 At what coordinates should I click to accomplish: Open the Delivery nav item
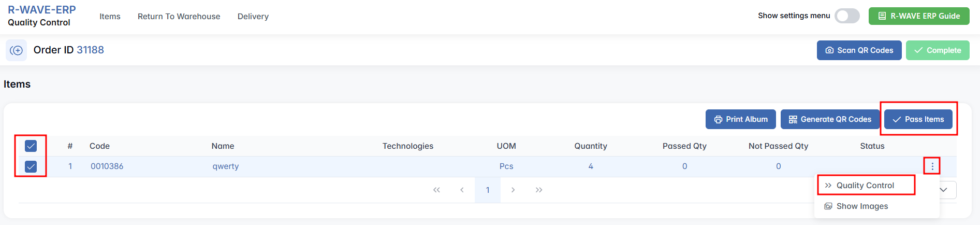tap(253, 17)
